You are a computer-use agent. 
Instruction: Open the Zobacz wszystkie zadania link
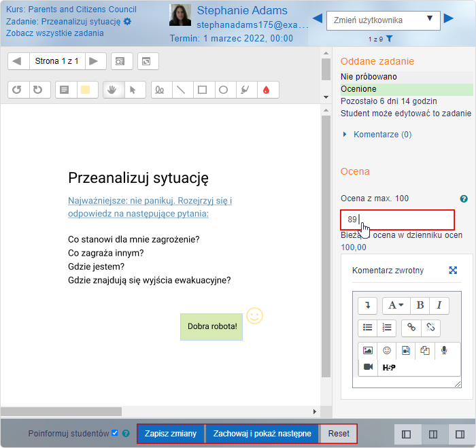click(55, 33)
